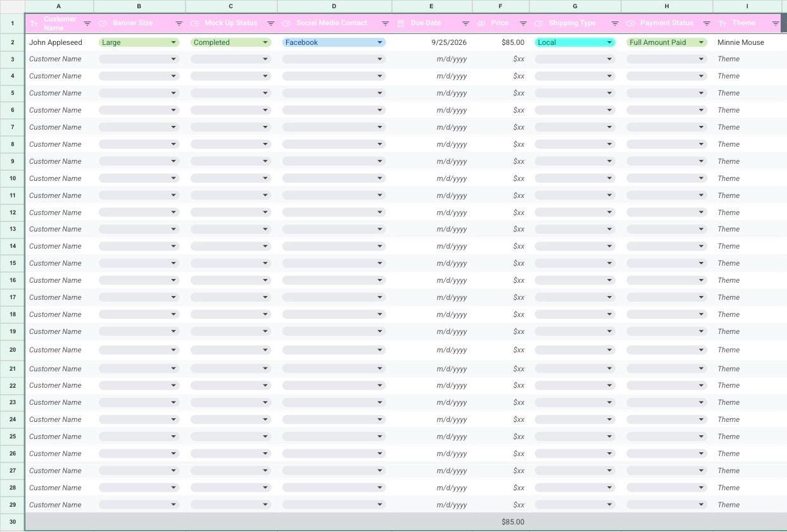The height and width of the screenshot is (532, 787).
Task: Open the Theme column filter icon
Action: click(x=776, y=23)
